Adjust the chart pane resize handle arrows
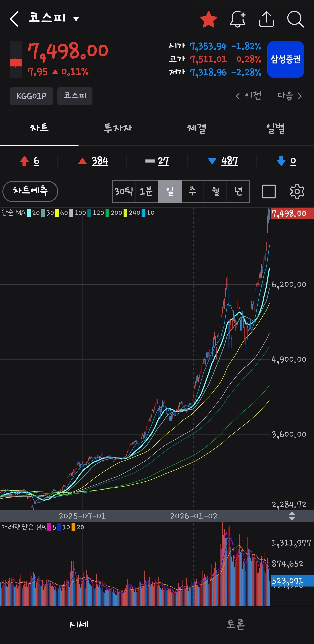This screenshot has width=314, height=644. coord(292,516)
